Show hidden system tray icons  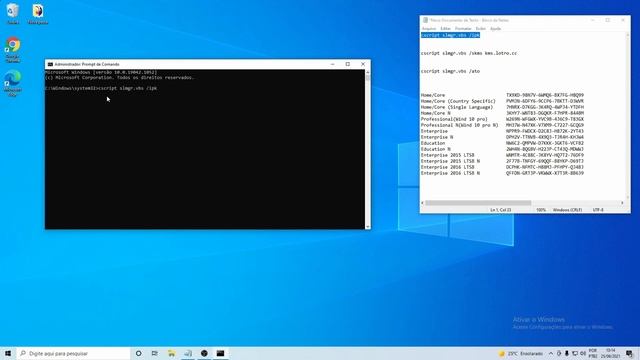[551, 353]
